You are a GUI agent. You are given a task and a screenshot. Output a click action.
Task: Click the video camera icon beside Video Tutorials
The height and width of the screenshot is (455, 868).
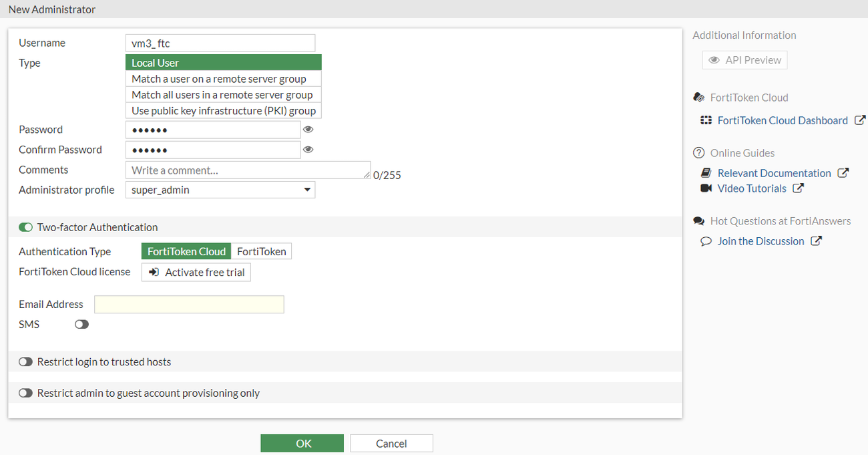[x=706, y=188]
